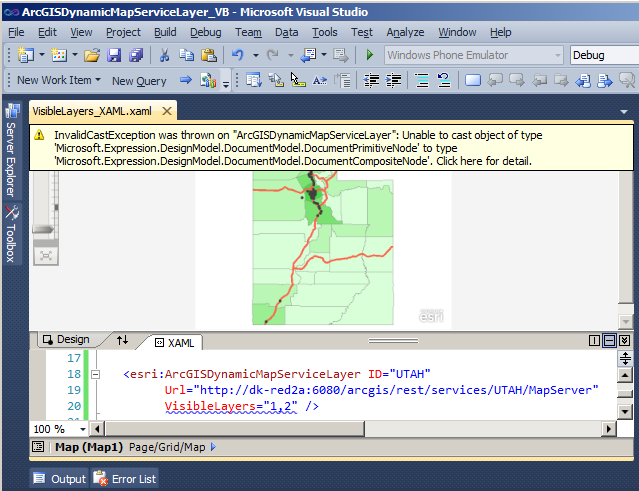Open the Output window tab
Screen dimensions: 639x491
tap(60, 479)
